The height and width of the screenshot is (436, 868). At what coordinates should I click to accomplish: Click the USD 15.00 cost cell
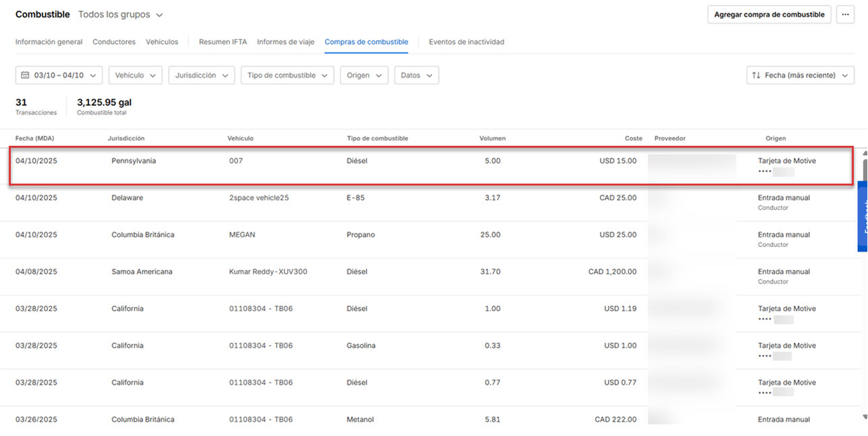[618, 161]
